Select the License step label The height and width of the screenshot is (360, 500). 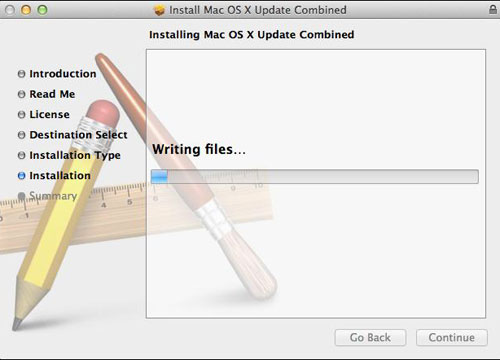49,114
